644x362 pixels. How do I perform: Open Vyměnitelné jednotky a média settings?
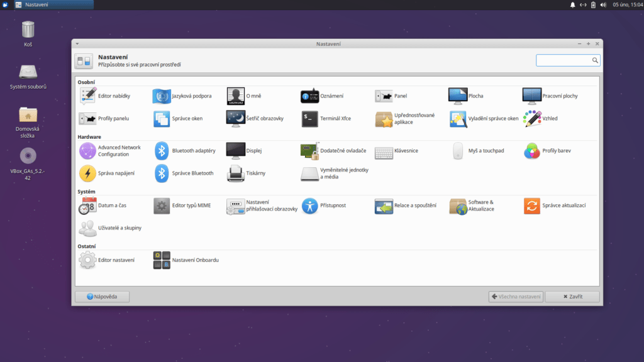335,173
